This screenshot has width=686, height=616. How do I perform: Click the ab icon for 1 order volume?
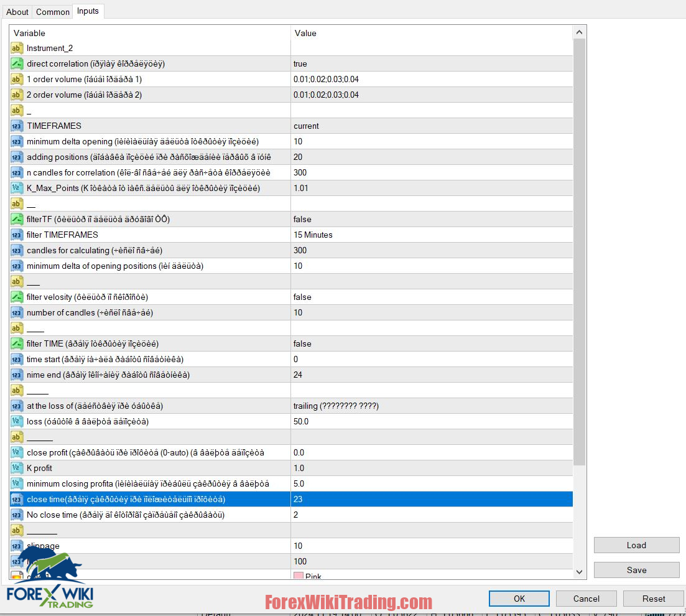[16, 79]
